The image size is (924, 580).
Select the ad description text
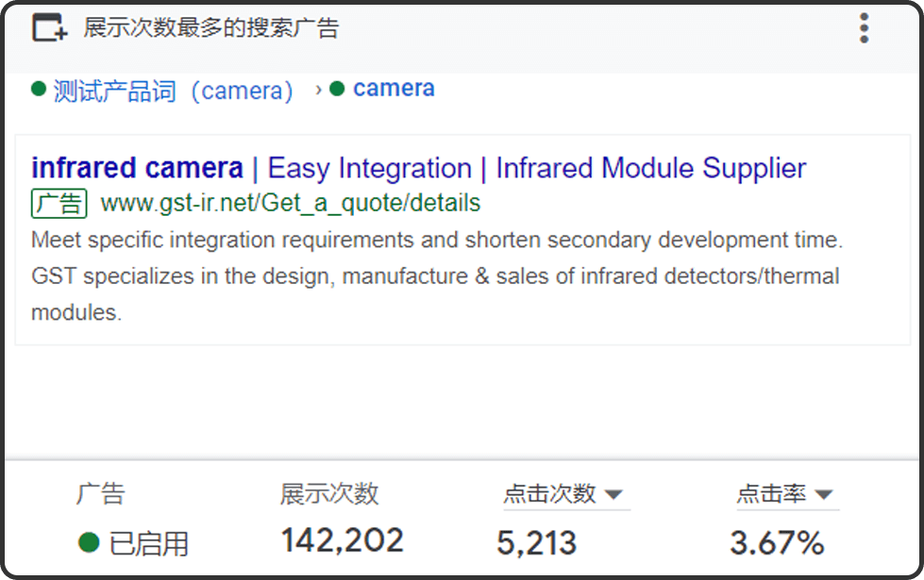(436, 276)
